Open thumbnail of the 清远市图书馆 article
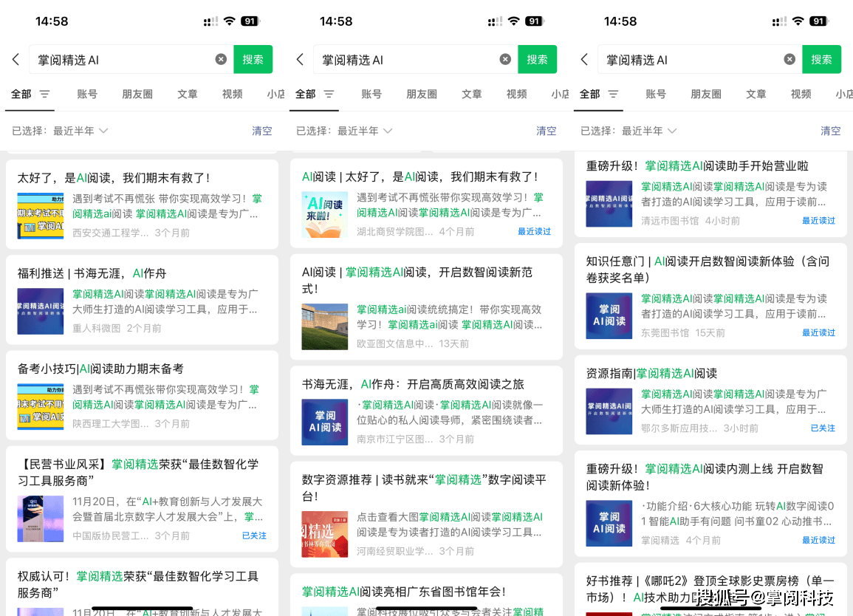The image size is (853, 616). click(x=609, y=204)
